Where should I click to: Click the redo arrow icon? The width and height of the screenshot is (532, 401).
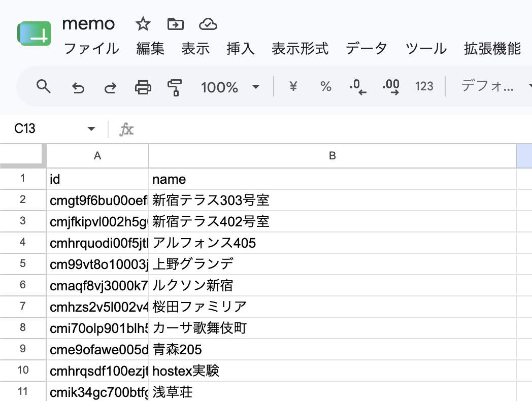coord(110,88)
